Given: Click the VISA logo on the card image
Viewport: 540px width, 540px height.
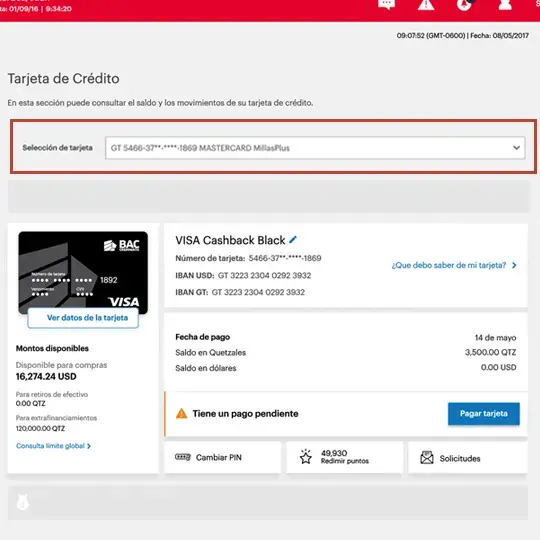Looking at the screenshot, I should pyautogui.click(x=124, y=302).
